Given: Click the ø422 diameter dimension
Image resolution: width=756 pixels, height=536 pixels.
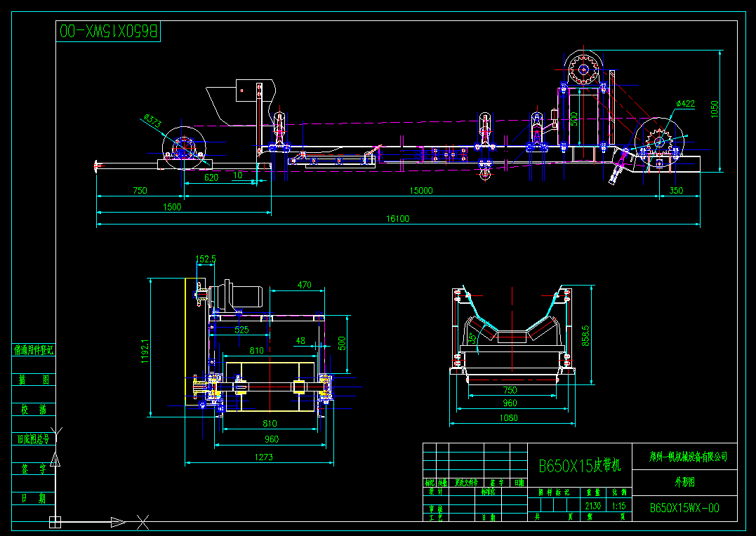Looking at the screenshot, I should (685, 104).
